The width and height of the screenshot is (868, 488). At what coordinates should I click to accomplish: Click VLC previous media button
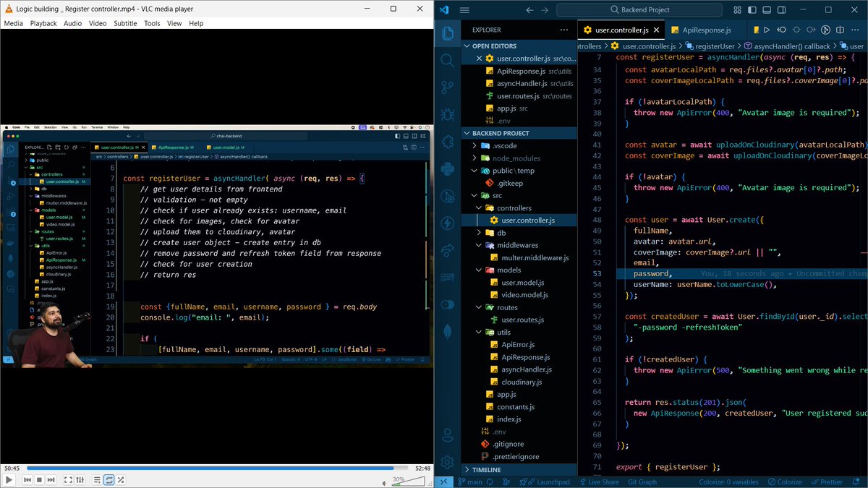pyautogui.click(x=27, y=479)
